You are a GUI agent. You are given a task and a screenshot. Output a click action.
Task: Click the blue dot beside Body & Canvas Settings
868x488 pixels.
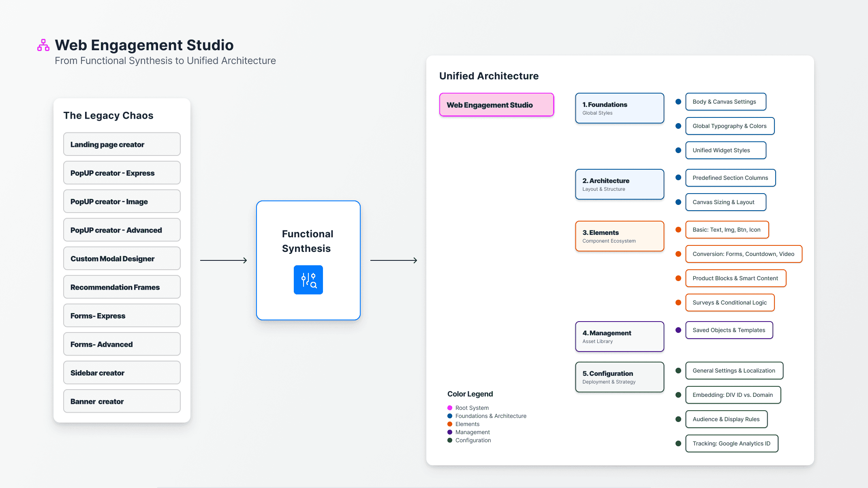coord(678,102)
